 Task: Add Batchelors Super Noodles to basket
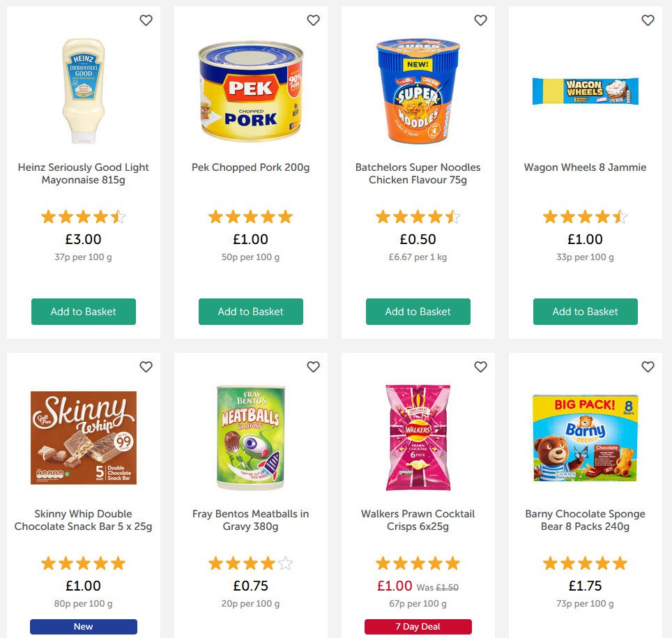point(418,312)
